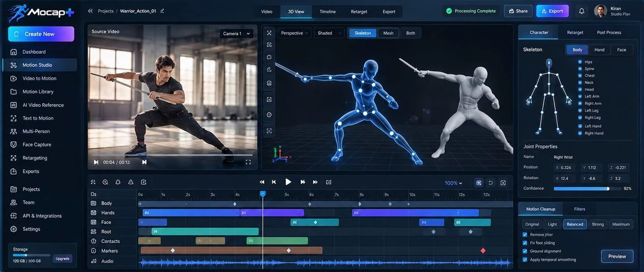This screenshot has width=644, height=272.
Task: Uncheck Fix foot sliding
Action: tap(525, 243)
